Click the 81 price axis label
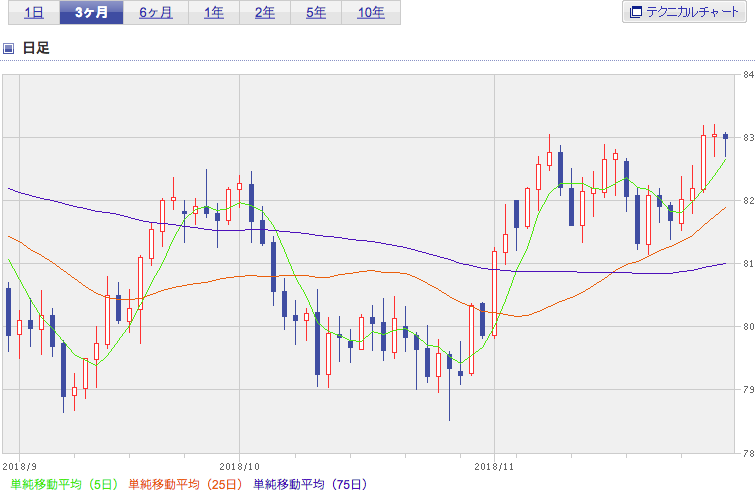 [748, 264]
